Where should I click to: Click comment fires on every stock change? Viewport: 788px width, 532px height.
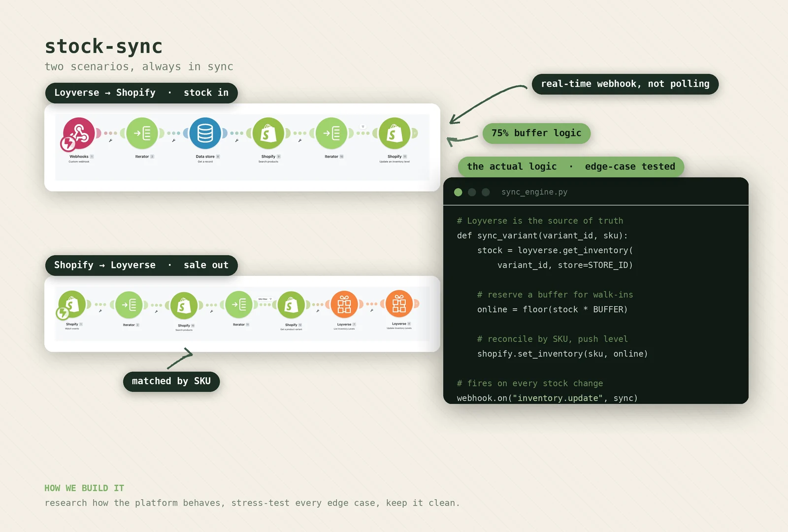530,383
